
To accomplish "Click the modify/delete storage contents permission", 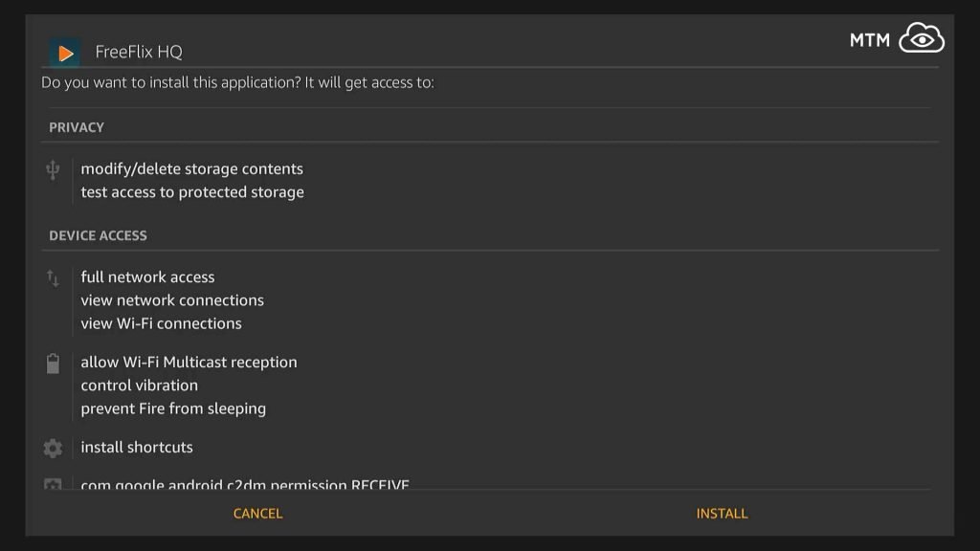I will 192,168.
